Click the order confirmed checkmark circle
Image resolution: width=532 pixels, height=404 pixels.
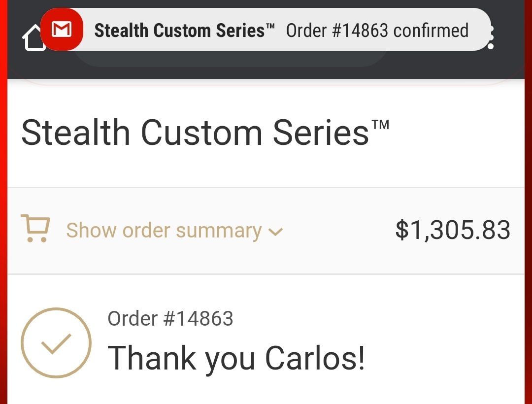click(56, 342)
